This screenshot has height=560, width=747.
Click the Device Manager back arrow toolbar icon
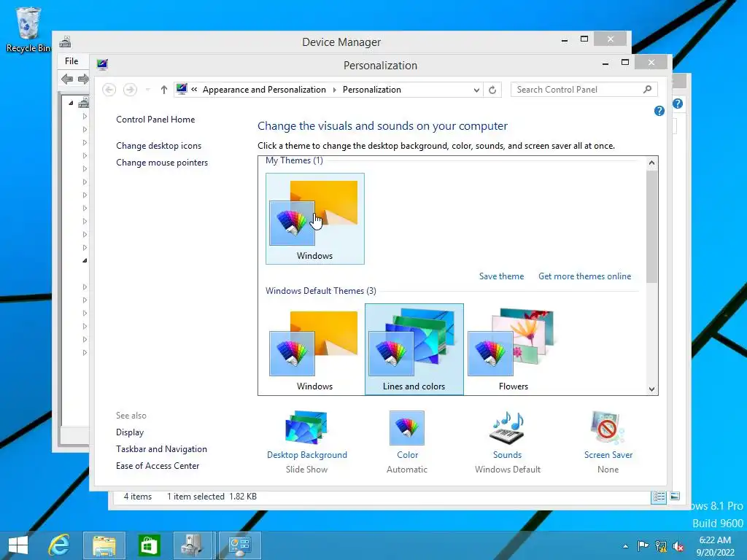click(x=67, y=79)
